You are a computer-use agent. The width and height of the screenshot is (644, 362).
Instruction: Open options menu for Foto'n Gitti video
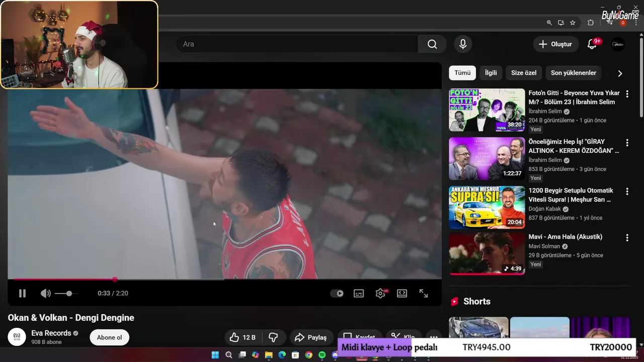pos(627,94)
